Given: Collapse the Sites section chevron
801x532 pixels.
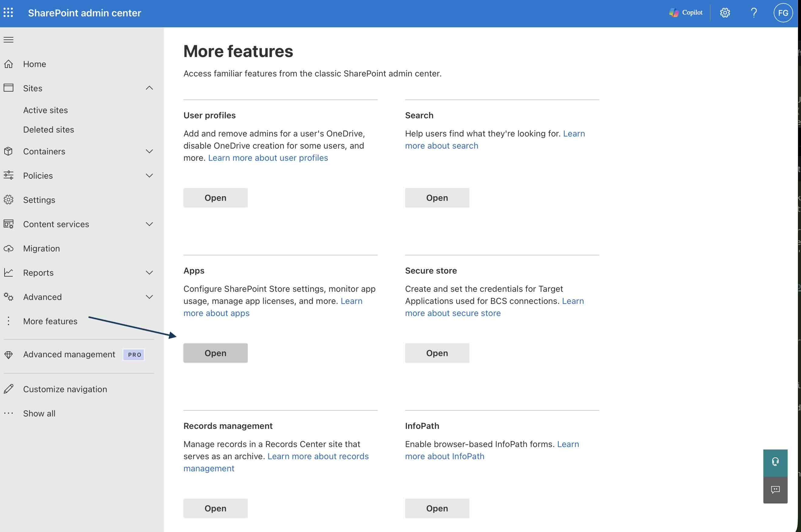Looking at the screenshot, I should point(149,88).
